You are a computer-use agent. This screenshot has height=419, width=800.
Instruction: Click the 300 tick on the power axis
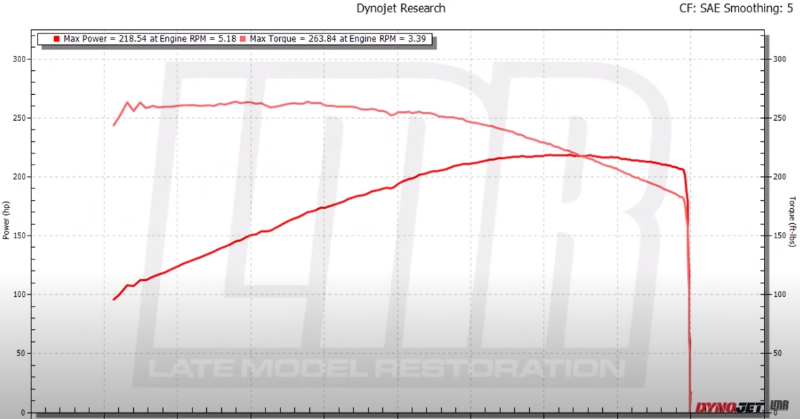tap(19, 59)
